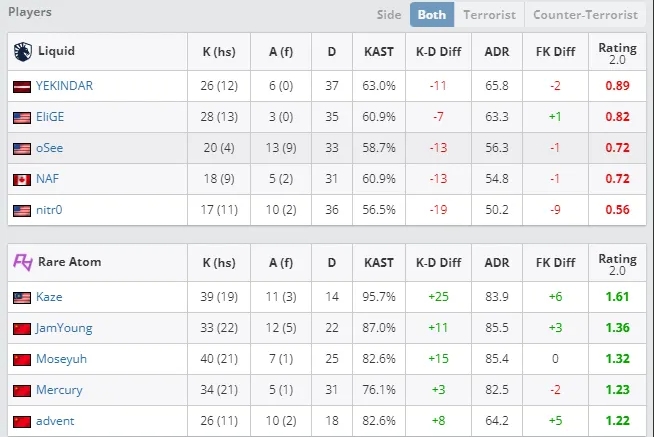Click the Liquid team logo icon

[x=22, y=51]
